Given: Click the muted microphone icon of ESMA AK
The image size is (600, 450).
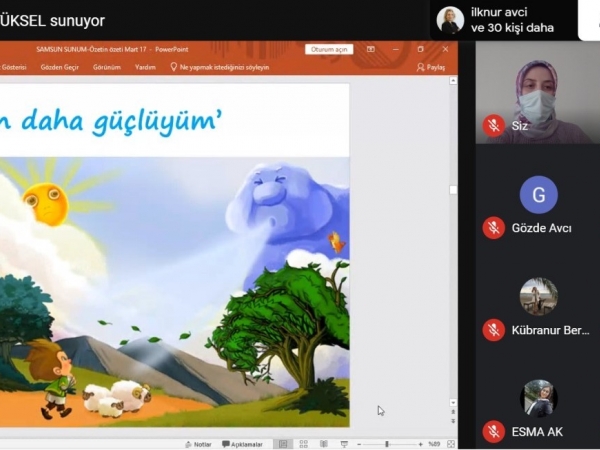Looking at the screenshot, I should coord(494,432).
